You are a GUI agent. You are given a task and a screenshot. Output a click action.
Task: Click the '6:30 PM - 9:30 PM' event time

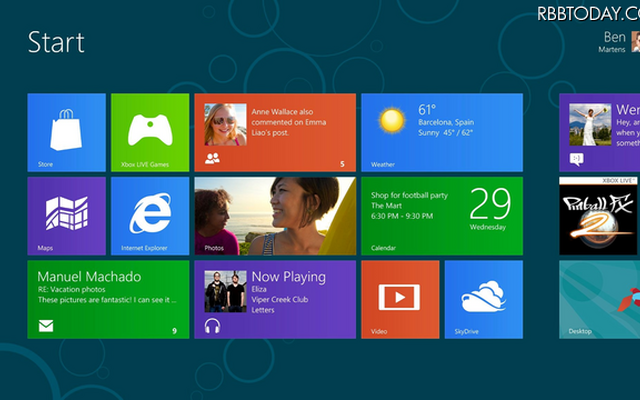402,216
